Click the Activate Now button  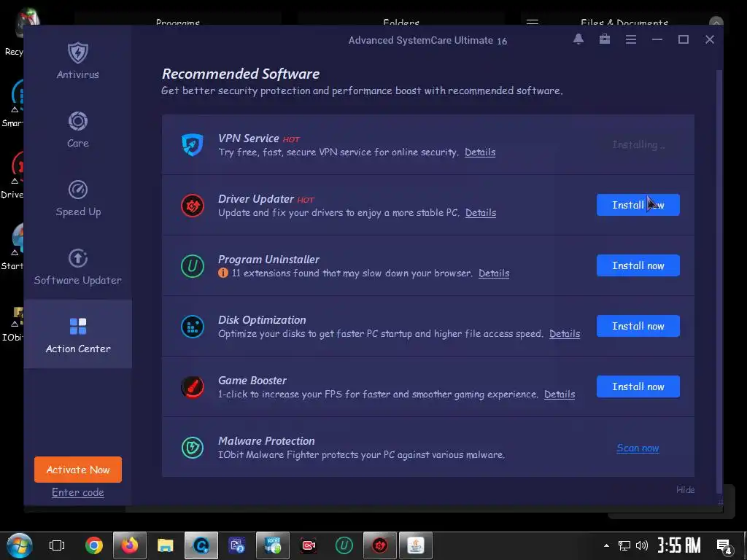point(77,470)
